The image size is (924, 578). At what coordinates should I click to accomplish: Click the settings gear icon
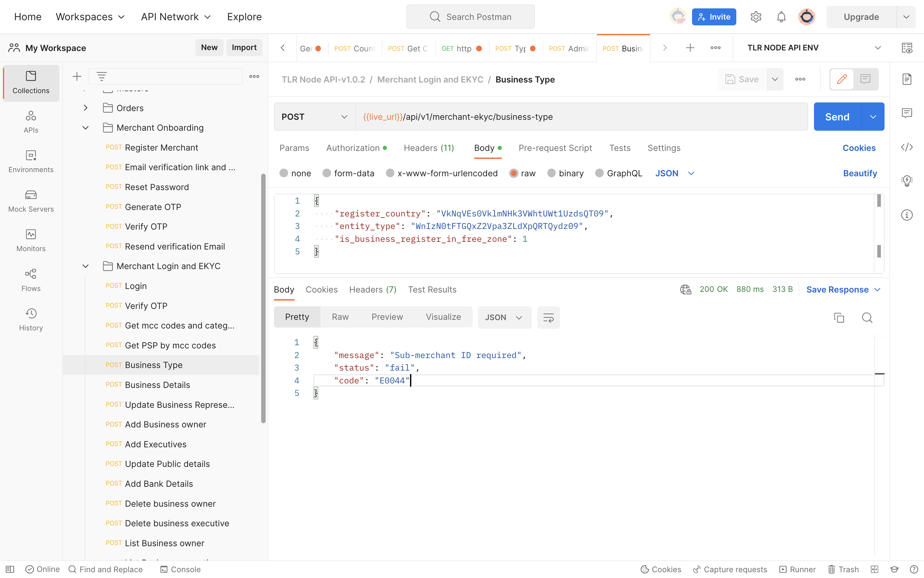[756, 17]
